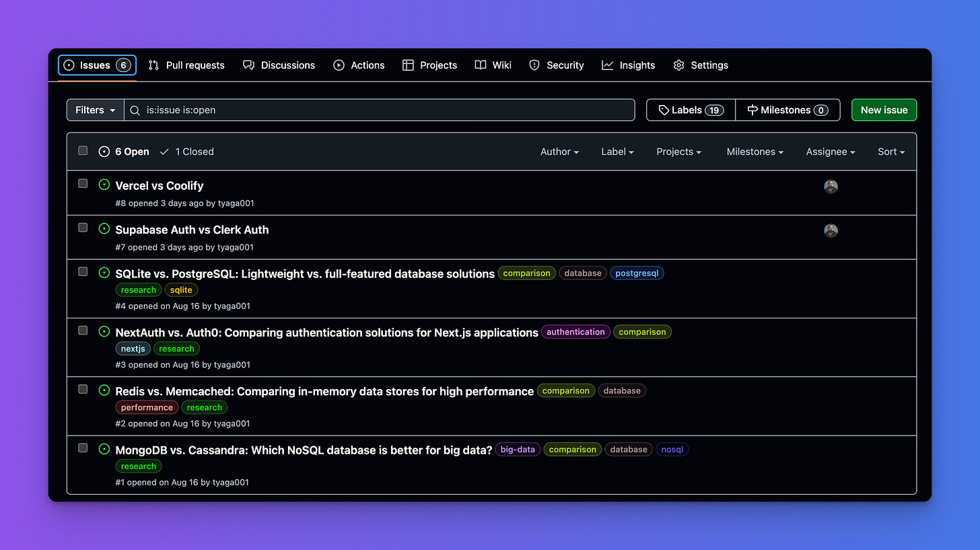Click the Insights graph icon
The image size is (980, 550).
pos(607,65)
